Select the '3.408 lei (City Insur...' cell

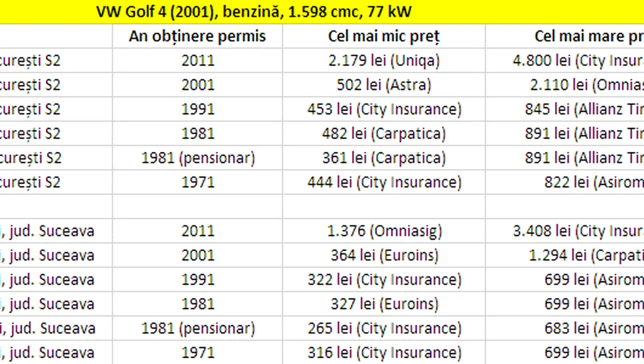tap(565, 231)
